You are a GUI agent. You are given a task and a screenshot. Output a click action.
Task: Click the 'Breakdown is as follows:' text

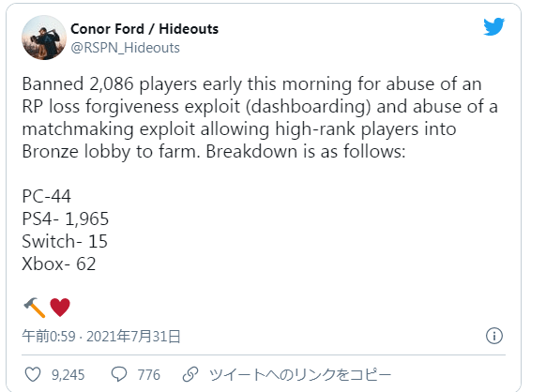coord(306,151)
